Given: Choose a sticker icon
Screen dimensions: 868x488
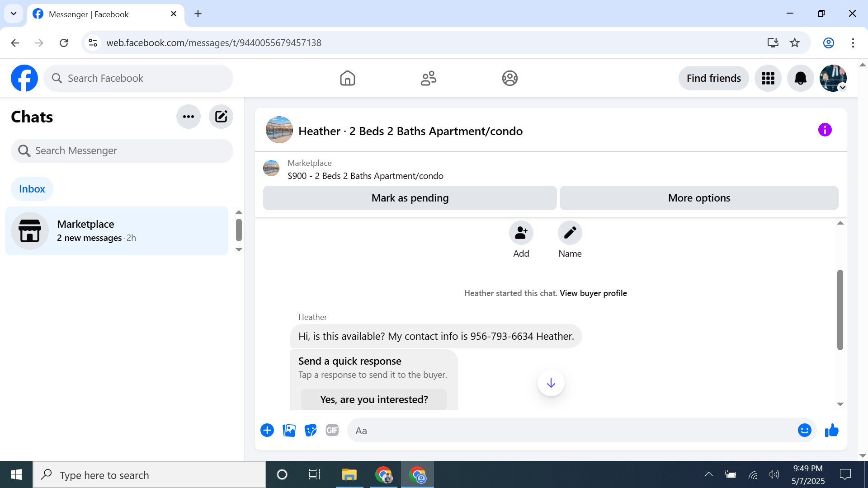Looking at the screenshot, I should 310,431.
